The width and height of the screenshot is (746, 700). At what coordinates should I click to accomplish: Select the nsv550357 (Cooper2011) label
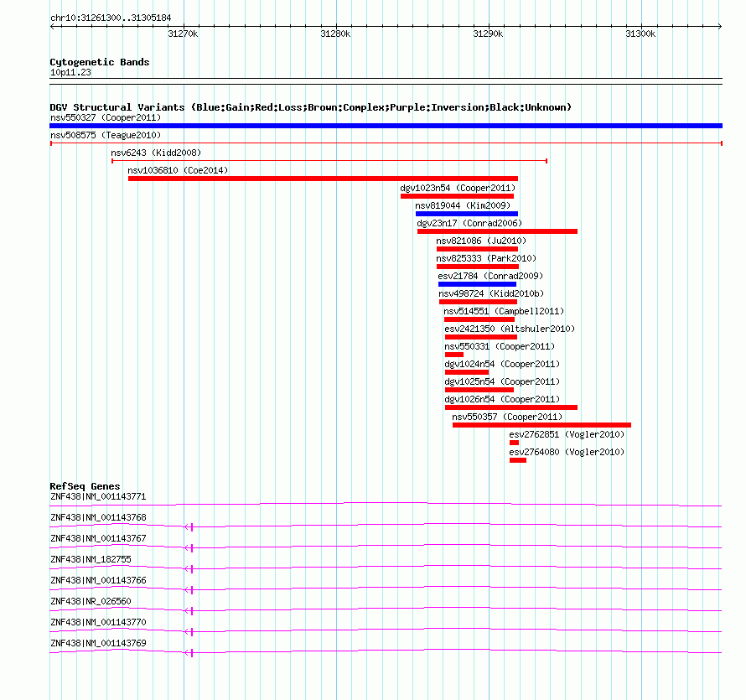[507, 417]
